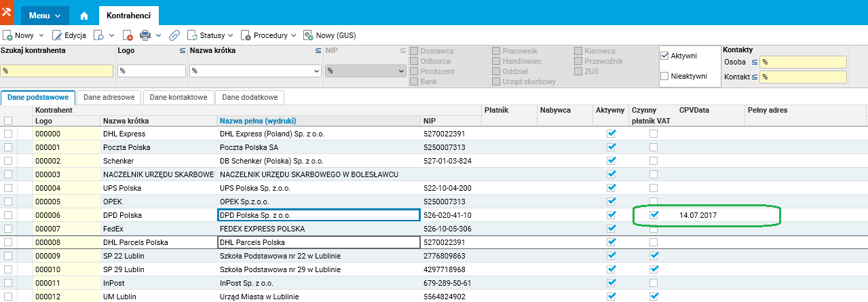Expand the preview icon dropdown arrow

coord(112,35)
